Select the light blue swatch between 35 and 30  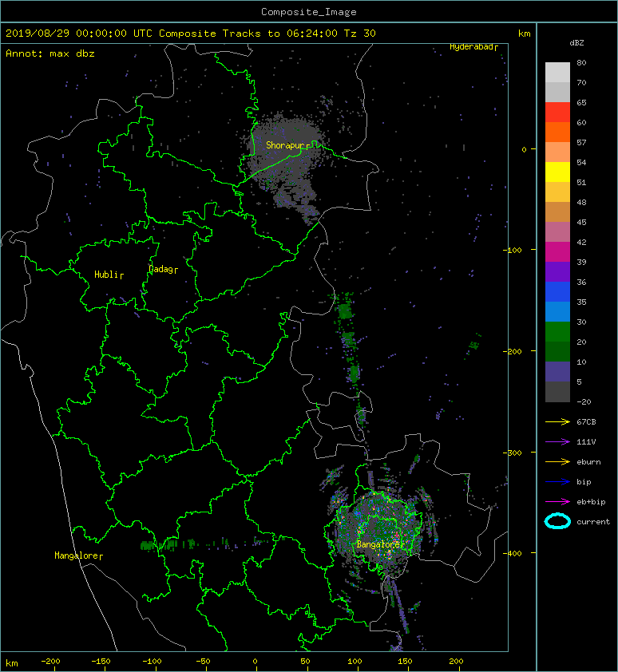click(557, 312)
